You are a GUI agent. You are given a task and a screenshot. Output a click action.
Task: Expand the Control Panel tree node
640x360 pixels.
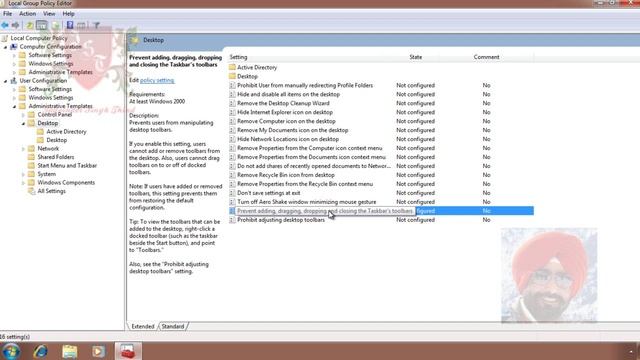point(23,115)
